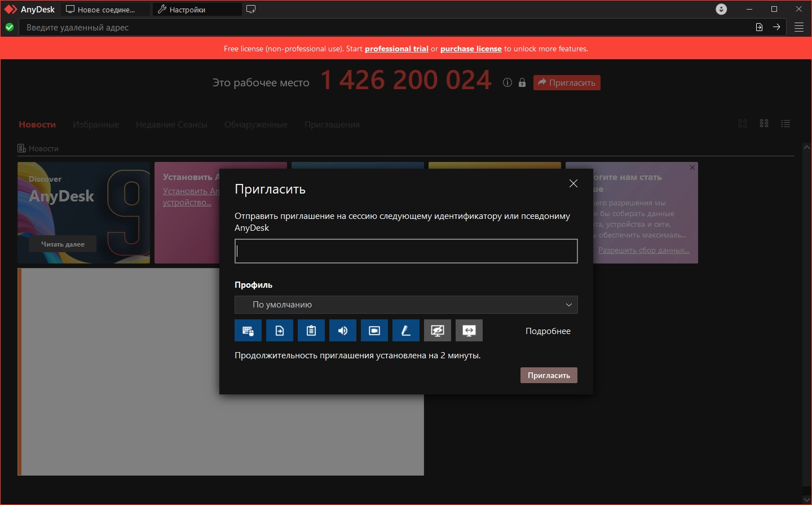Click the Читать далее button

63,244
